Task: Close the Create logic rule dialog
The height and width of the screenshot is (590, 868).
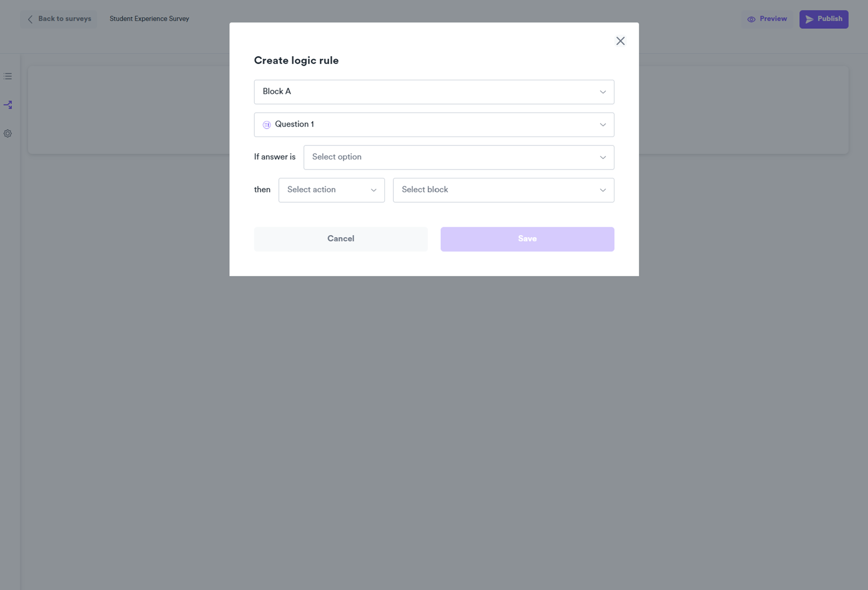Action: 620,41
